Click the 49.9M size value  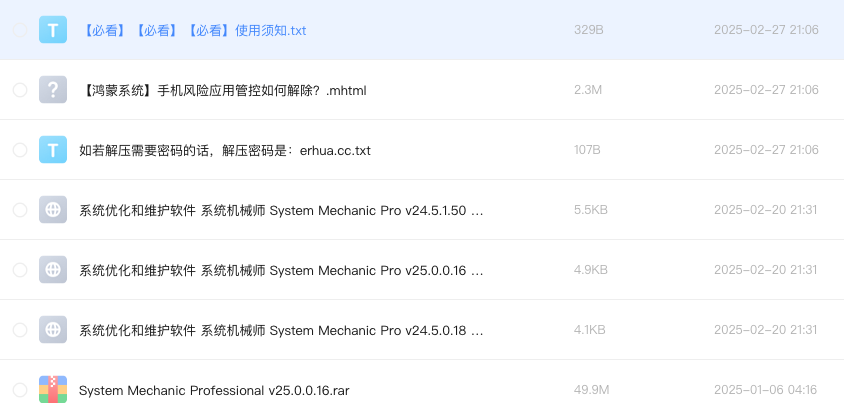(x=592, y=390)
